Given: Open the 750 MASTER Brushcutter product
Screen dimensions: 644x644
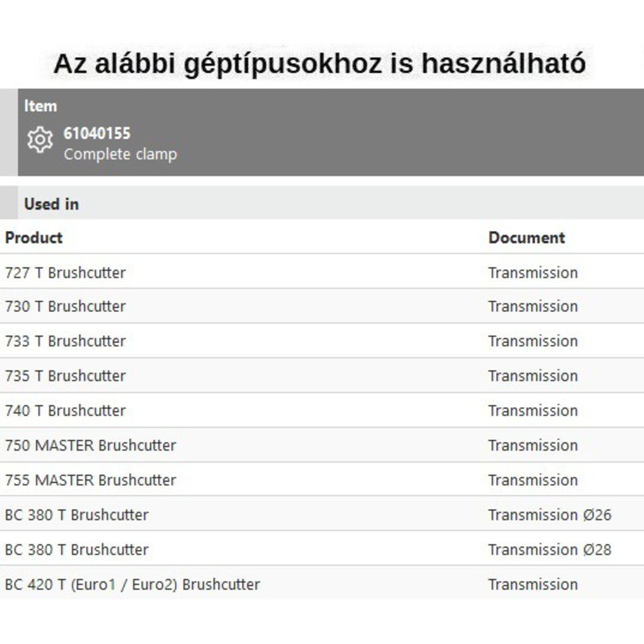Looking at the screenshot, I should (x=91, y=446).
